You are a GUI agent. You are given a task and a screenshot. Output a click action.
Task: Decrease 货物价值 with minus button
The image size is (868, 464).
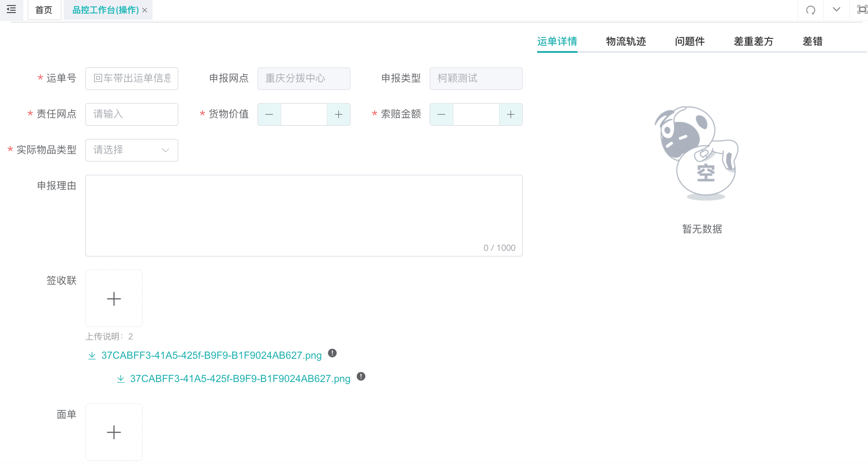point(269,114)
